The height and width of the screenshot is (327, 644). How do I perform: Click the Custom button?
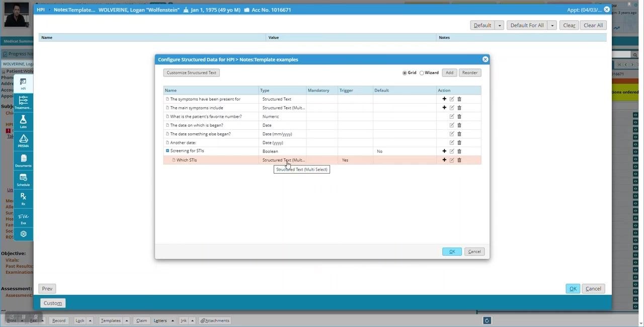click(x=52, y=303)
